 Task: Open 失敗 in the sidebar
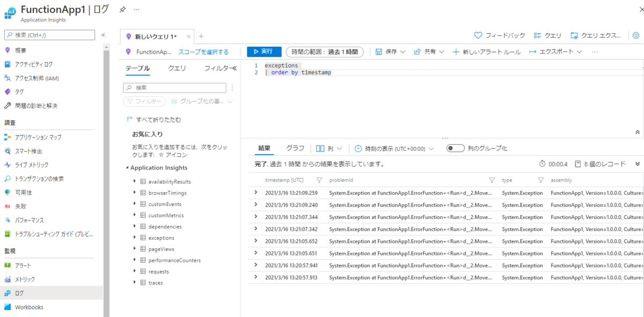[x=20, y=207]
